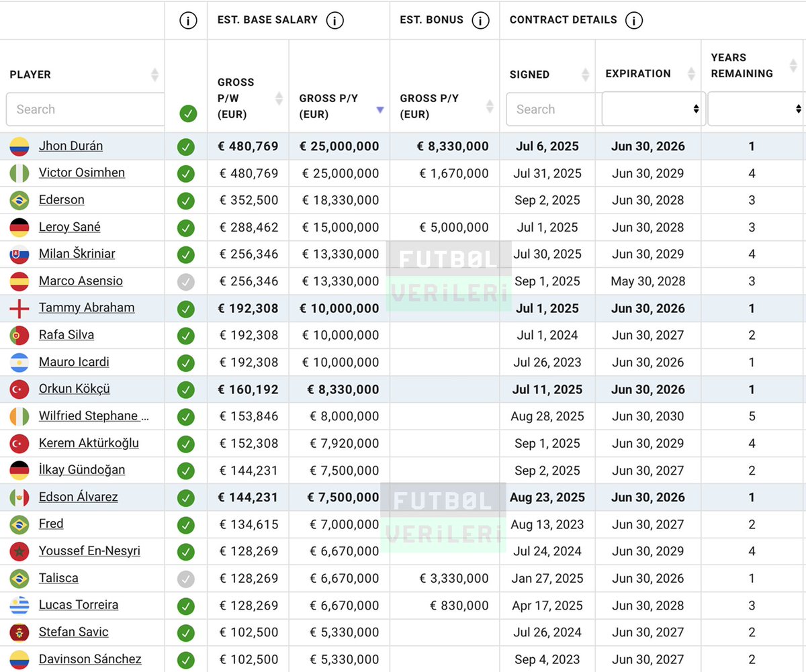Viewport: 806px width, 672px height.
Task: Click Ivory Coast flag beside Wilfried Stephane
Action: click(19, 416)
